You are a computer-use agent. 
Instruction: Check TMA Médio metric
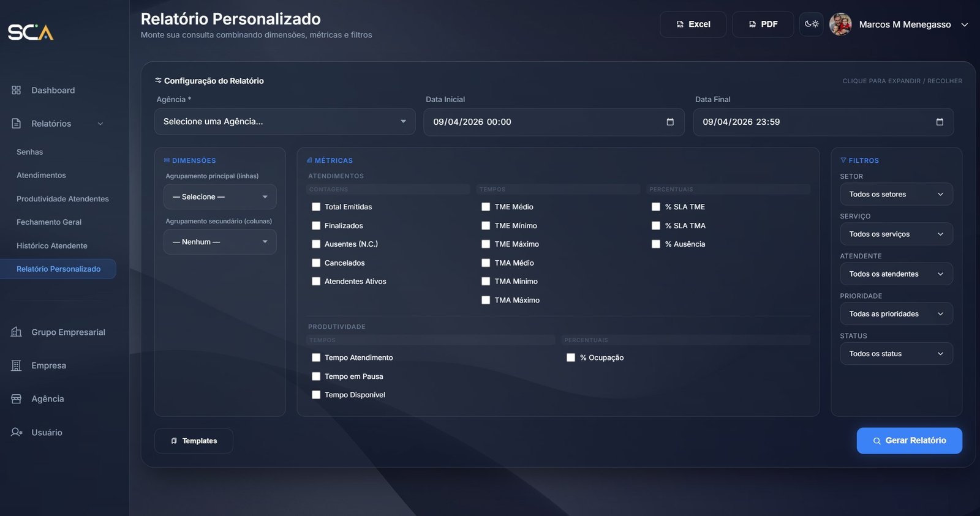486,263
